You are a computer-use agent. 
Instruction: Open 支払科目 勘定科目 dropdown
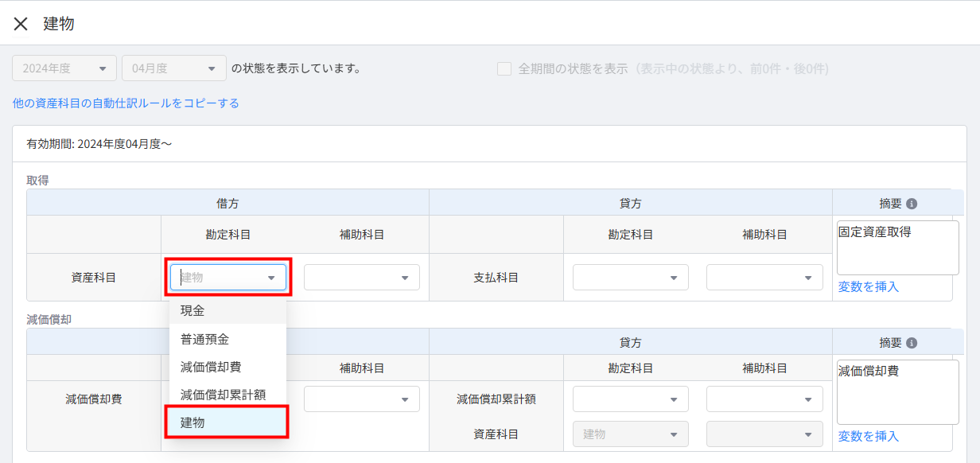[x=630, y=278]
